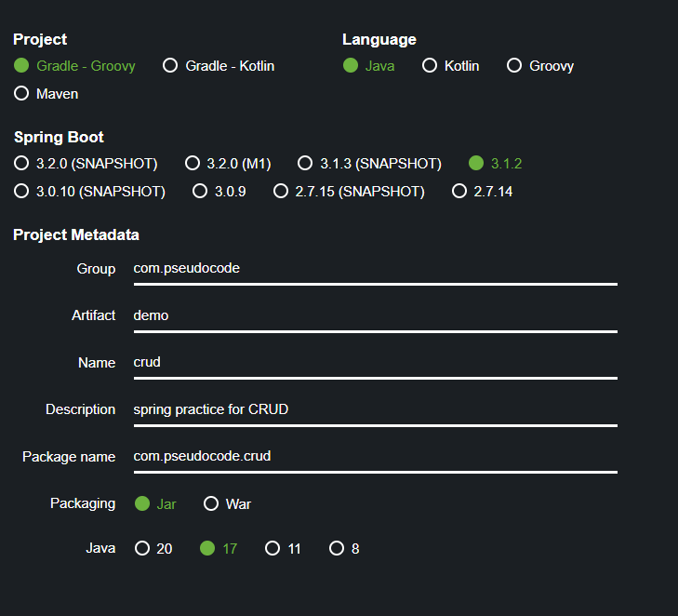Edit the Group field com.pseudocode
The width and height of the screenshot is (678, 616).
tap(376, 269)
